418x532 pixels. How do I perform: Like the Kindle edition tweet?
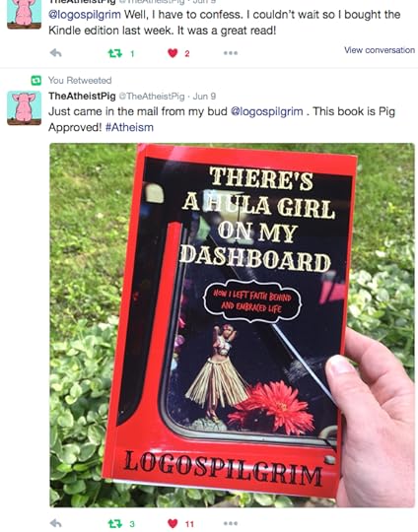(173, 53)
